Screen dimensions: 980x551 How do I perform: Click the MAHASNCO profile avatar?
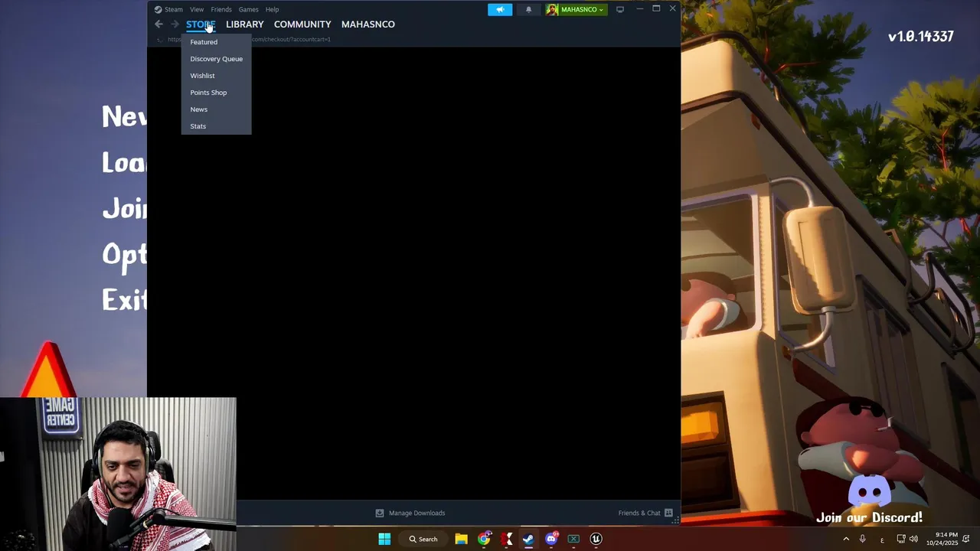pyautogui.click(x=552, y=9)
